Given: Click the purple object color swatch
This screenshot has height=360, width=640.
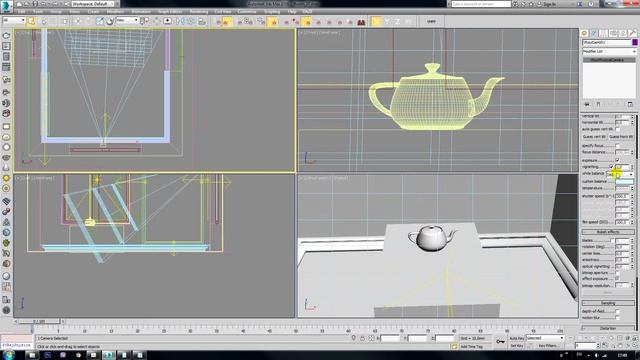Looking at the screenshot, I should 635,42.
